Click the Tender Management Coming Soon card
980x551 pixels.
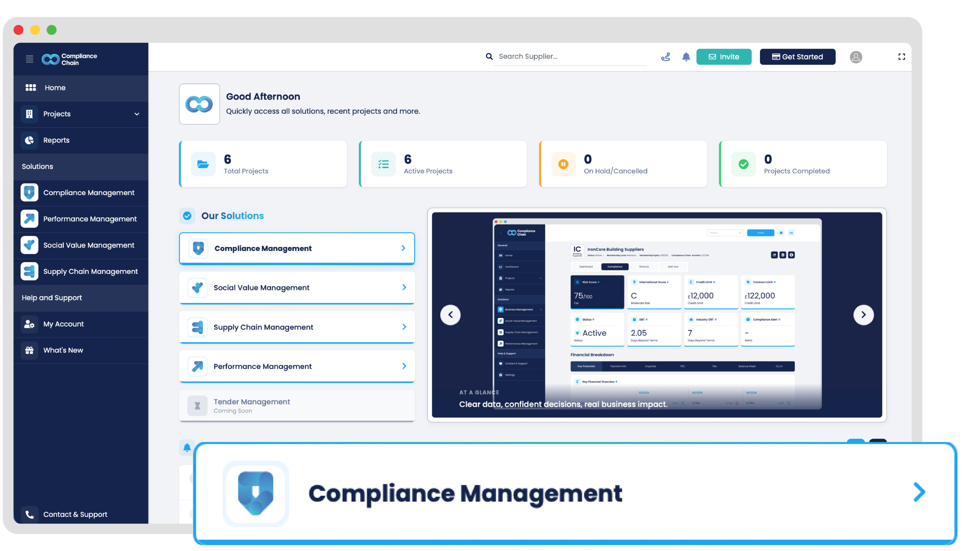pyautogui.click(x=297, y=406)
